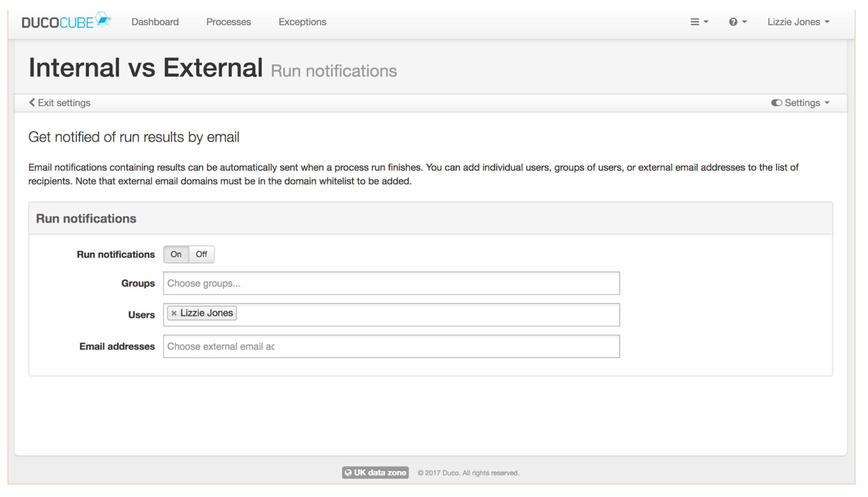Click the caret next to the help icon
The image size is (868, 497).
pos(743,22)
